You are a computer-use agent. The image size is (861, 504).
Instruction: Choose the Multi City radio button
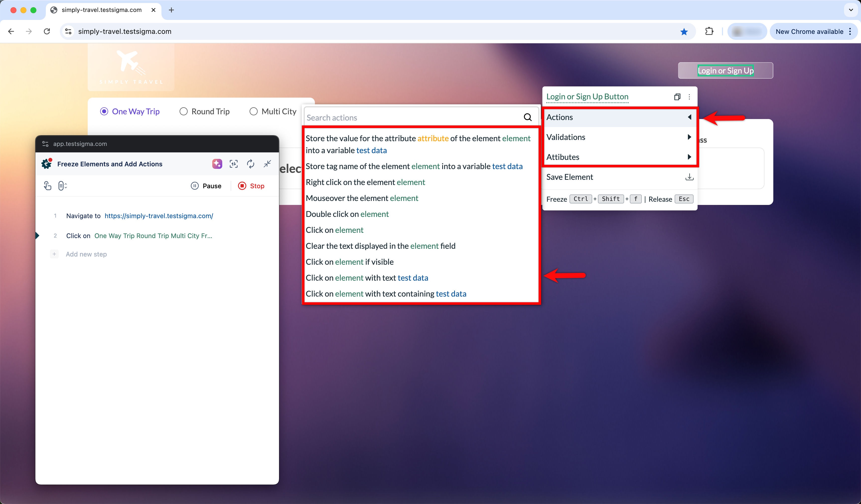(x=254, y=112)
